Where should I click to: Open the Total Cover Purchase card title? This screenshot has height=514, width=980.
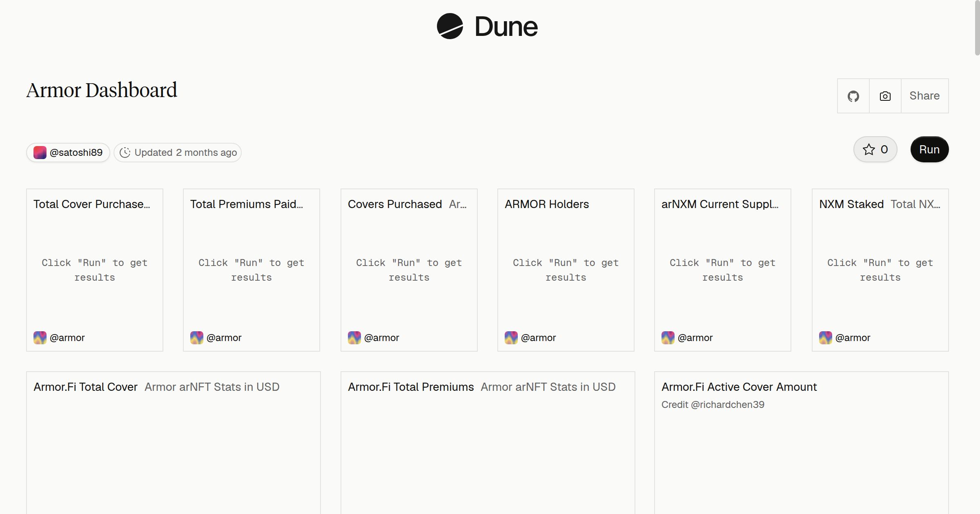tap(92, 204)
